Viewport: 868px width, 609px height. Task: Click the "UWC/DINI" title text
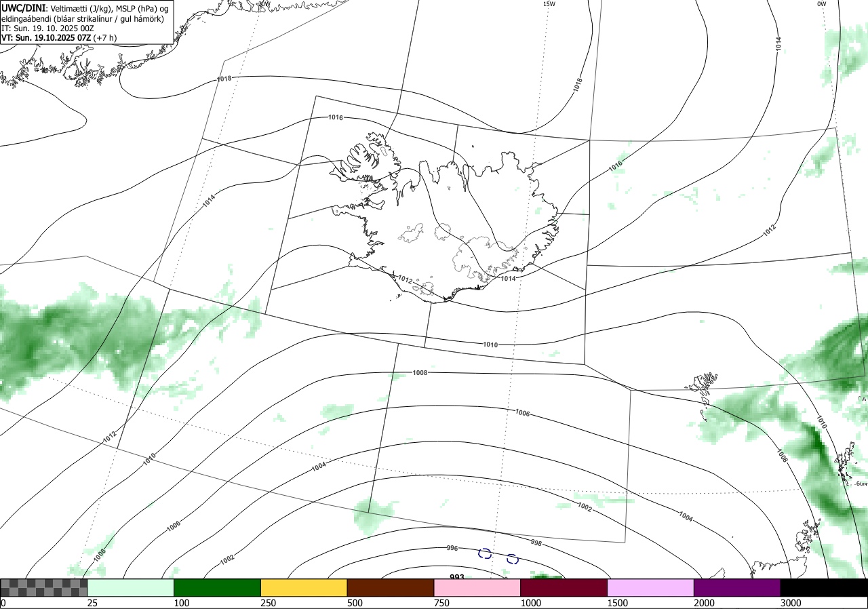click(23, 7)
